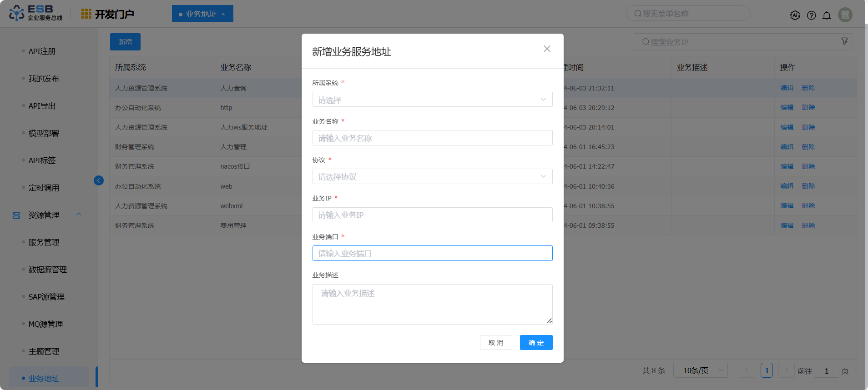868x390 pixels.
Task: Collapse the 资源管理 menu group
Action: click(79, 215)
